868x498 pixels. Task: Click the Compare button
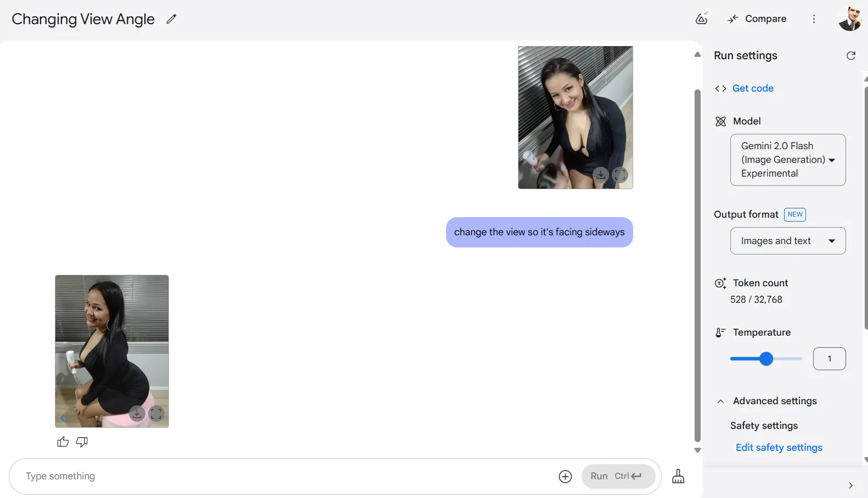click(x=757, y=19)
